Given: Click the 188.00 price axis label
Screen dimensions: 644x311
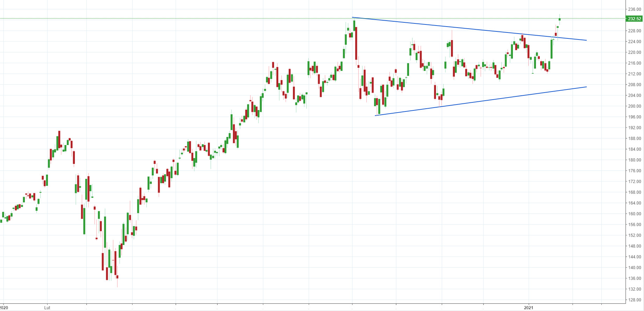Looking at the screenshot, I should [635, 139].
